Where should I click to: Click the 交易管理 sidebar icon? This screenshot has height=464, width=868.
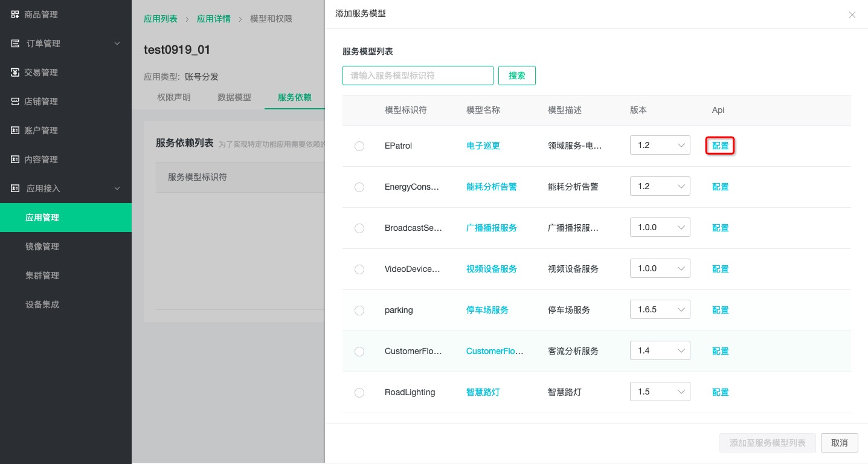point(15,72)
